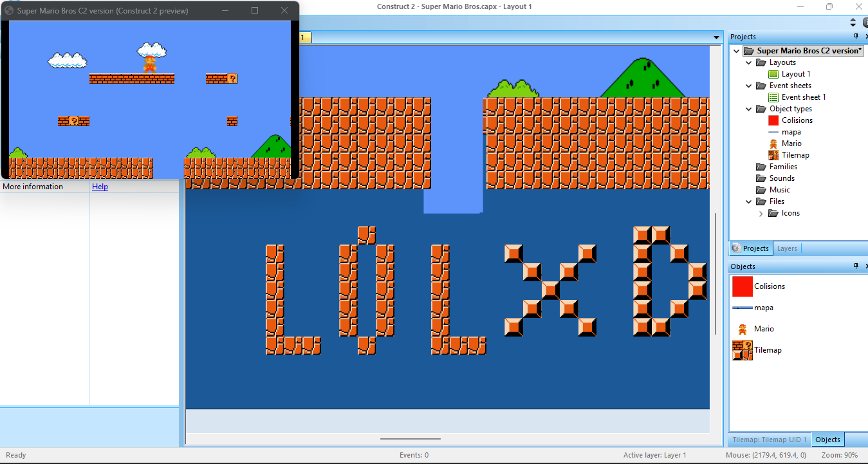Select the Super Mario Bros C2 version project name
This screenshot has width=868, height=464.
point(809,51)
